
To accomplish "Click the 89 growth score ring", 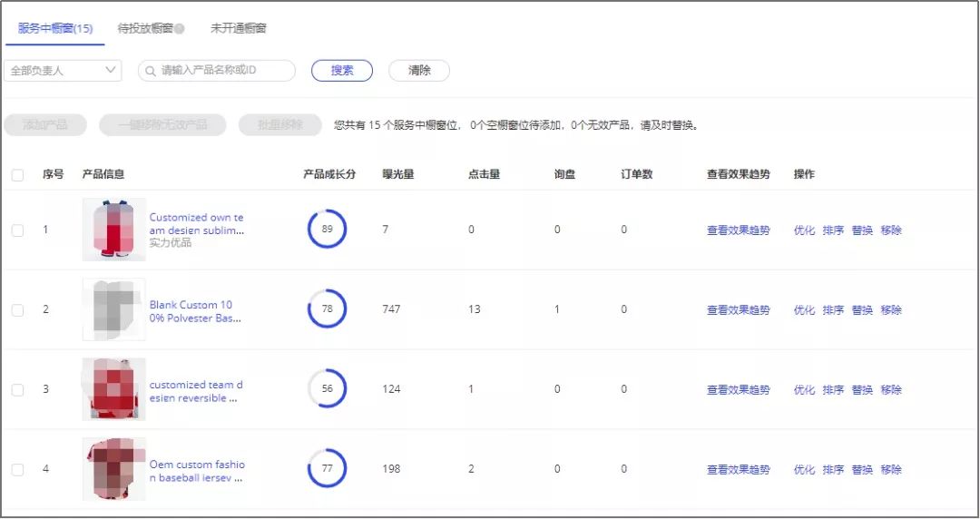I will [x=327, y=230].
